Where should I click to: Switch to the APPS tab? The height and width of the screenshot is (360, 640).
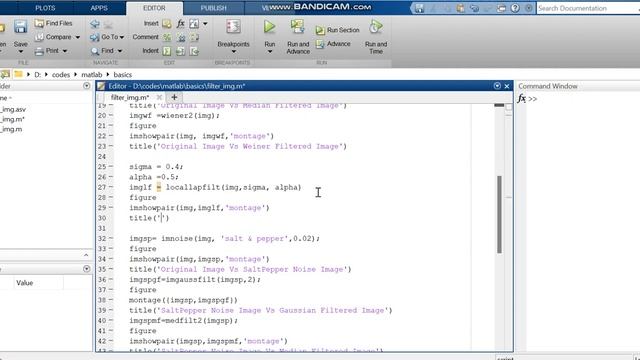[99, 8]
